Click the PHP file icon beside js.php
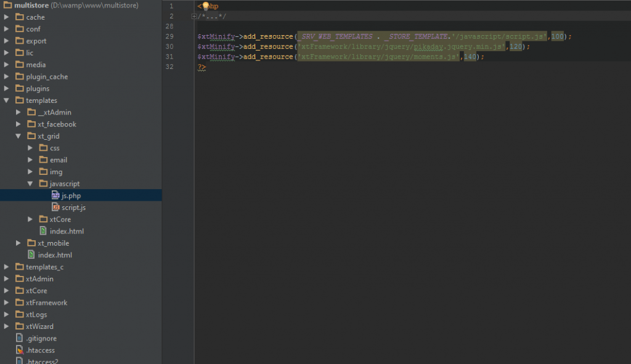 click(x=55, y=195)
